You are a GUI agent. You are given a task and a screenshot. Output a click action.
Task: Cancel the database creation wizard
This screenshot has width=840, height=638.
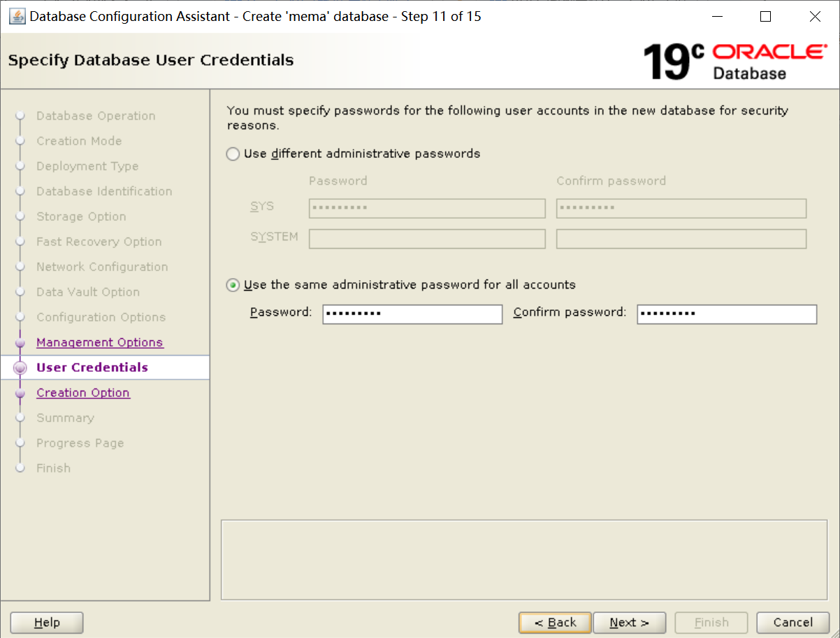pos(792,622)
